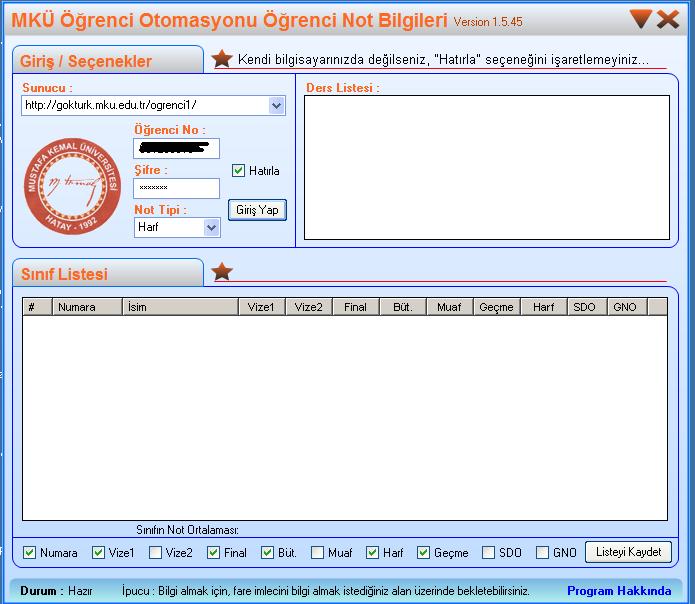Focus the Şifre password field
Viewport: 695px width, 604px height.
pyautogui.click(x=176, y=188)
